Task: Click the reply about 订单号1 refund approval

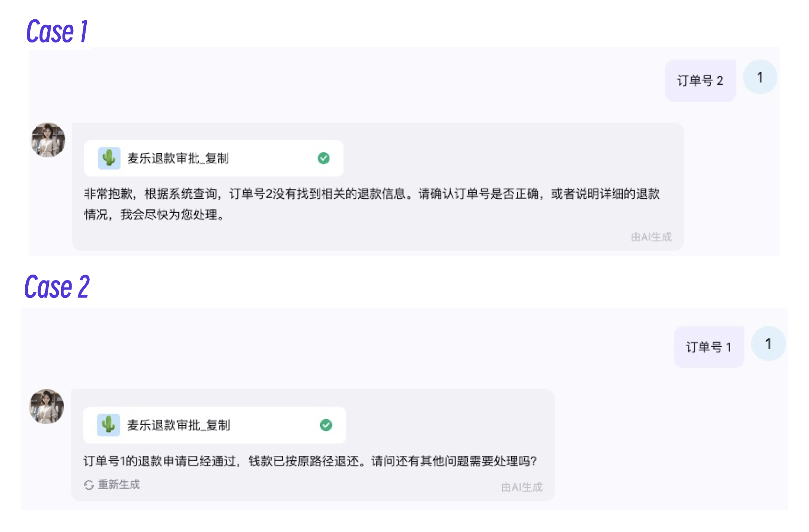Action: pyautogui.click(x=310, y=461)
